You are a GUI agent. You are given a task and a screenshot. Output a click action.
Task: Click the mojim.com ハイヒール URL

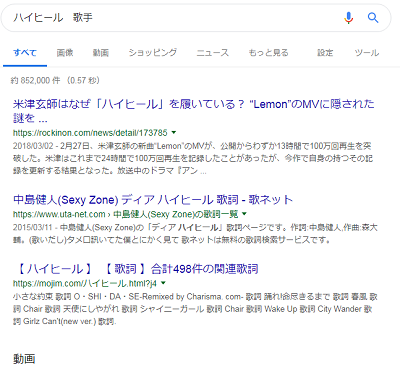click(x=85, y=283)
